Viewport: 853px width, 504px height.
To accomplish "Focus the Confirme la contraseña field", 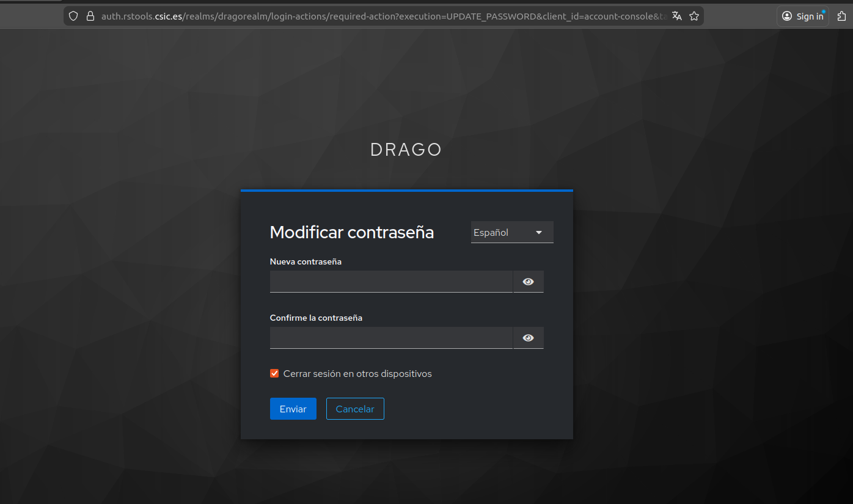I will 391,338.
